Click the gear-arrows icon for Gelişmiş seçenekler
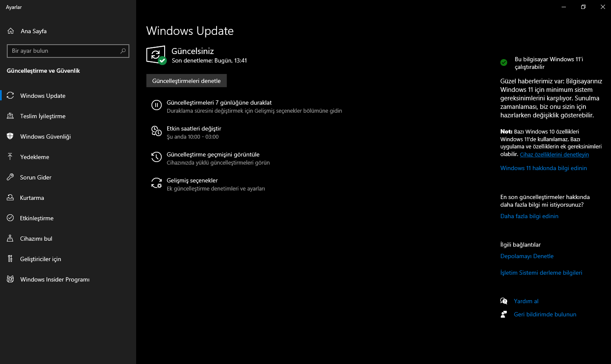611x364 pixels. tap(157, 183)
